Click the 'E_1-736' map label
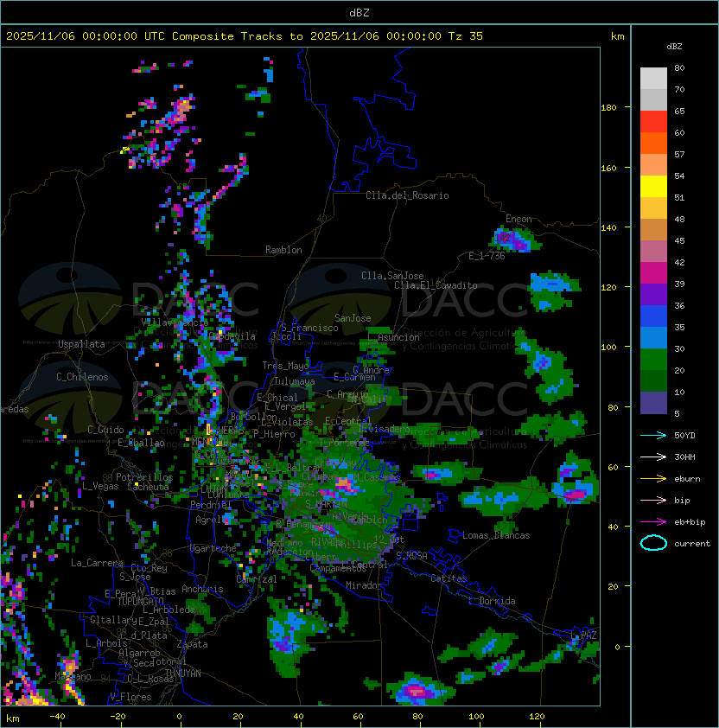The height and width of the screenshot is (728, 719). pyautogui.click(x=487, y=256)
